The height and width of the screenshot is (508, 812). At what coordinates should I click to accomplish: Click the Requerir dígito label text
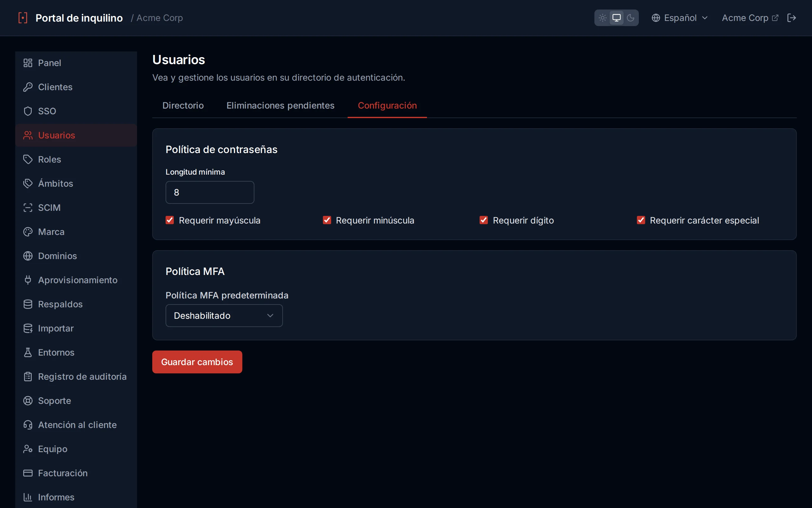(x=523, y=220)
